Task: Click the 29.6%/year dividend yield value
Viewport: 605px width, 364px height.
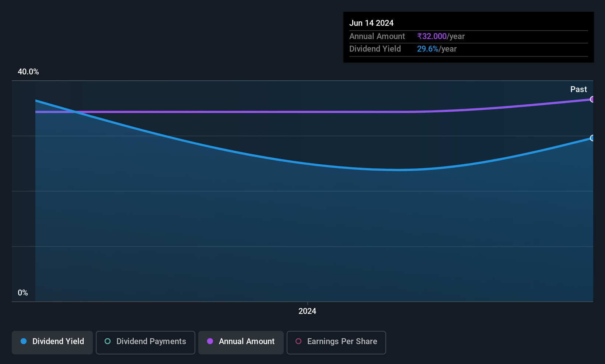Action: click(x=437, y=49)
